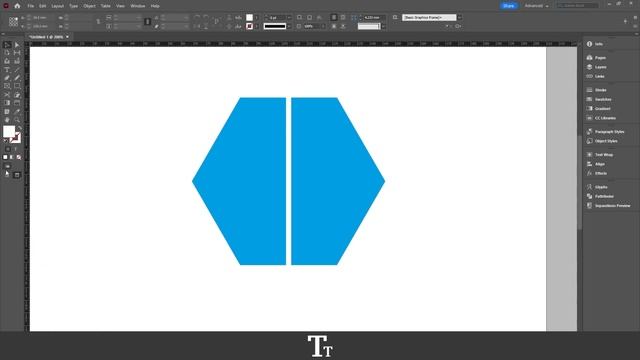Select the Page tool
Screen dimensions: 640x360
(7, 53)
